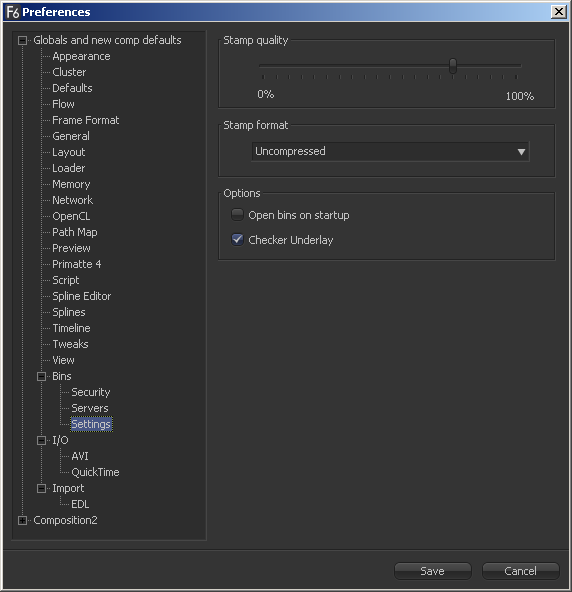Select the OpenCL preferences entry
Image resolution: width=572 pixels, height=592 pixels.
tap(71, 216)
